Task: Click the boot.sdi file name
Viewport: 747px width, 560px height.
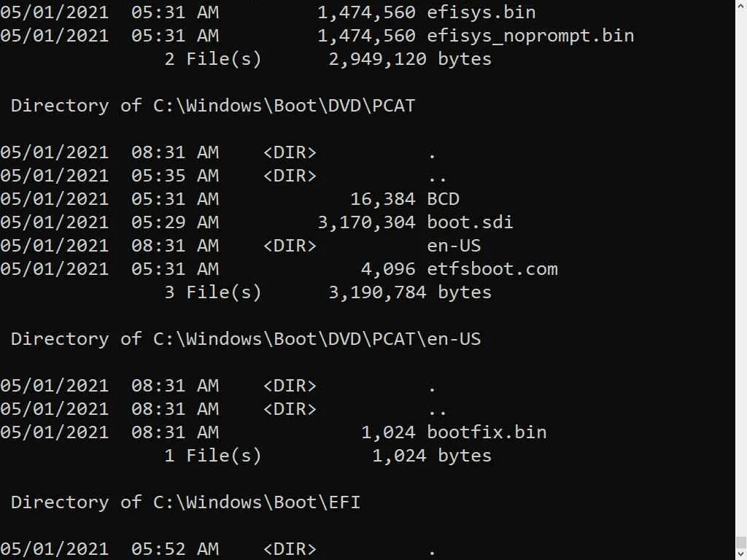Action: coord(470,222)
